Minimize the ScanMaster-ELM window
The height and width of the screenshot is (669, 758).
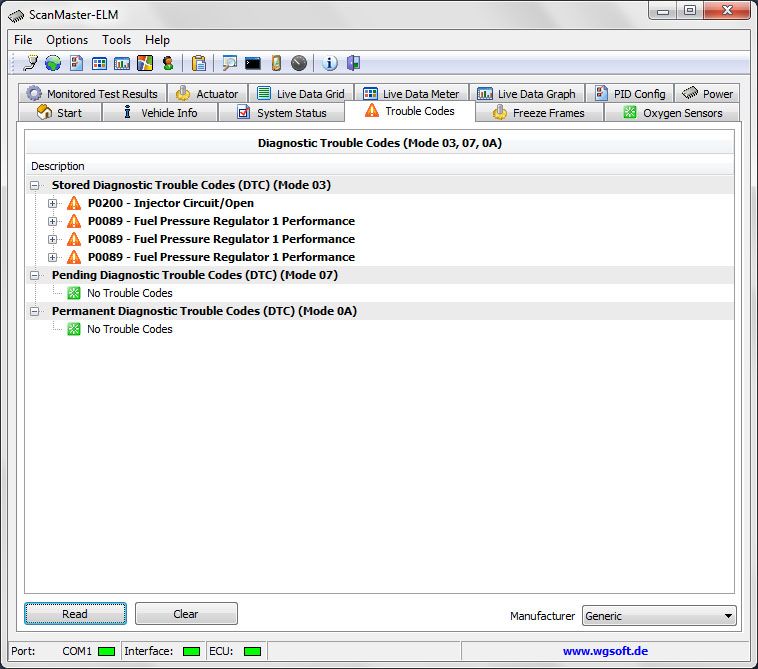(663, 11)
